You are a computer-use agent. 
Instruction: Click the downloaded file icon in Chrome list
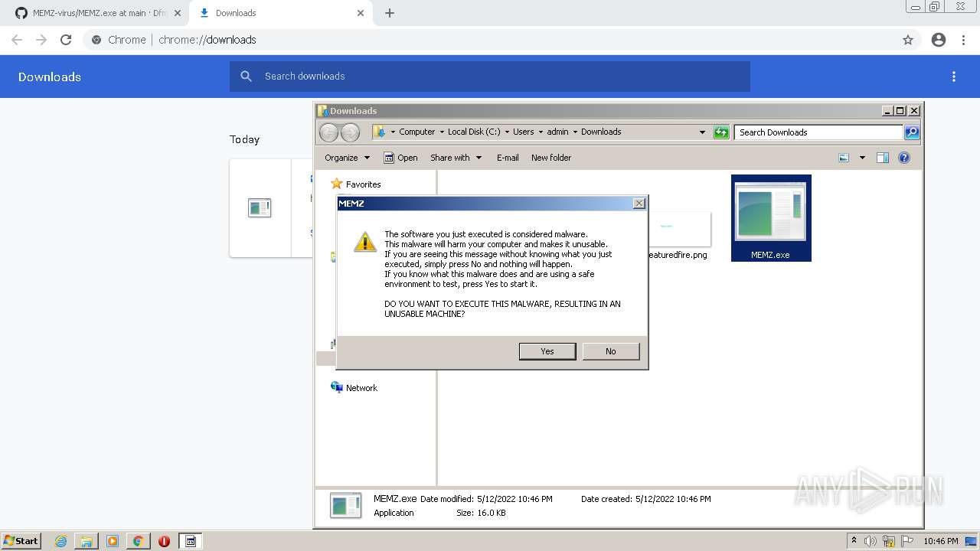coord(260,207)
